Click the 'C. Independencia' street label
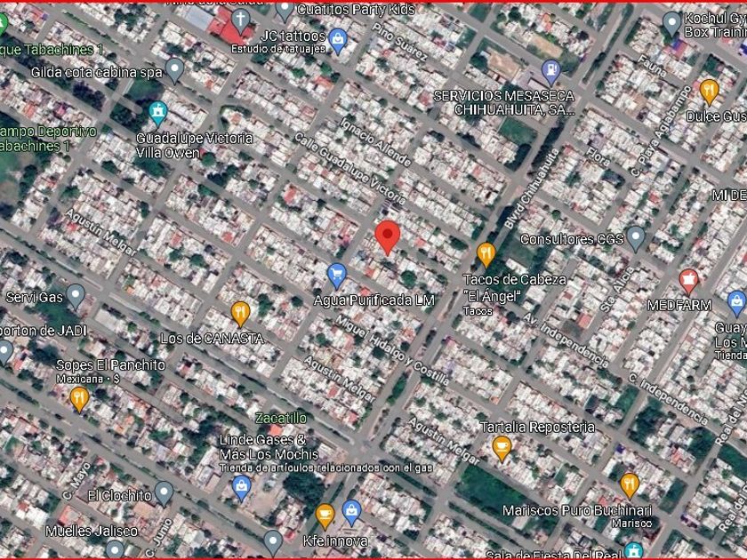Image resolution: width=747 pixels, height=560 pixels. click(668, 399)
